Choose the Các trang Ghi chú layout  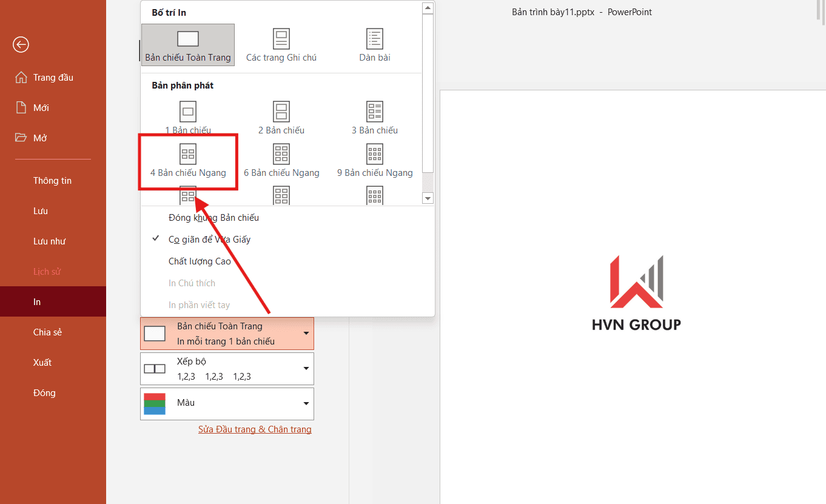pos(281,44)
